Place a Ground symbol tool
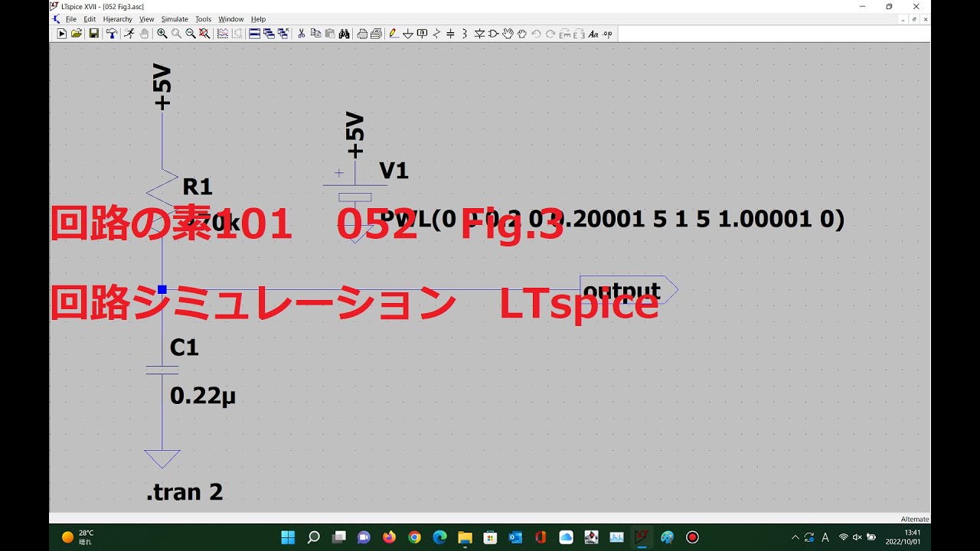 tap(408, 34)
